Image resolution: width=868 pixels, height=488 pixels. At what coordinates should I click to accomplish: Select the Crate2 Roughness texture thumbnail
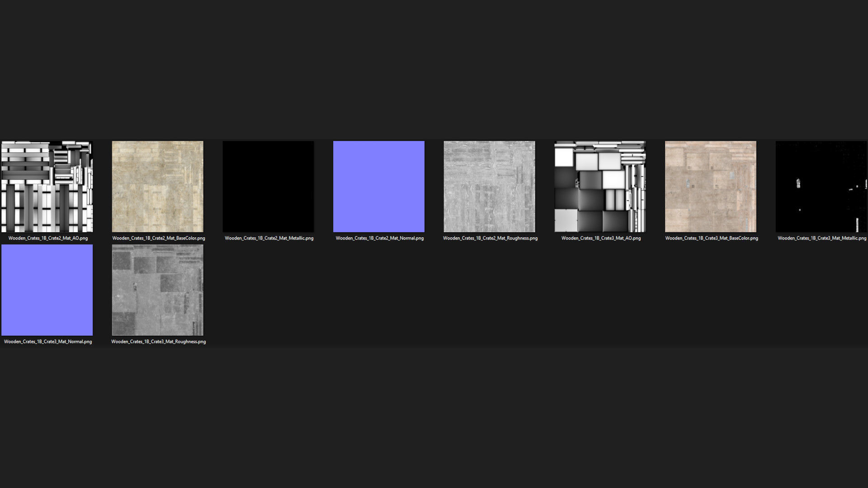coord(489,186)
